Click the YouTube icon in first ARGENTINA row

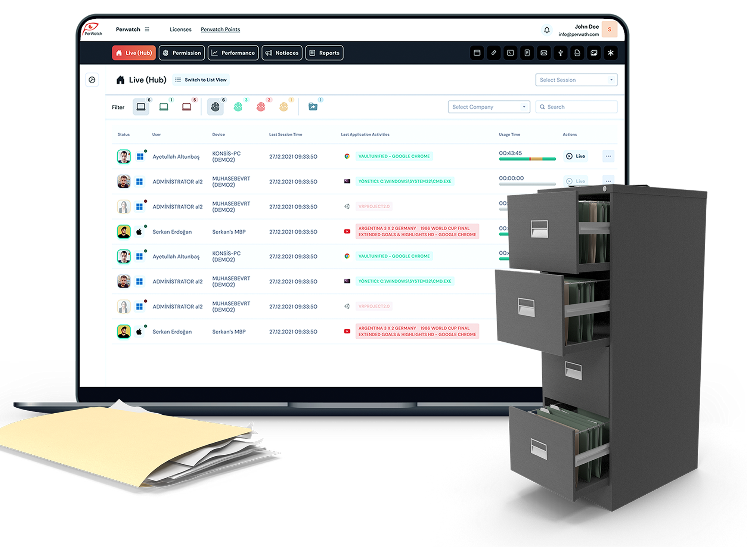[x=347, y=231]
